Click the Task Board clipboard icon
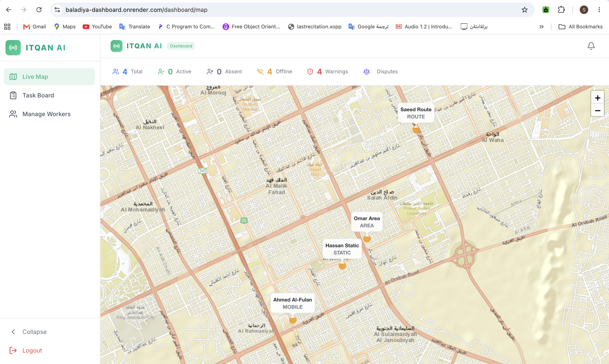 pos(13,95)
